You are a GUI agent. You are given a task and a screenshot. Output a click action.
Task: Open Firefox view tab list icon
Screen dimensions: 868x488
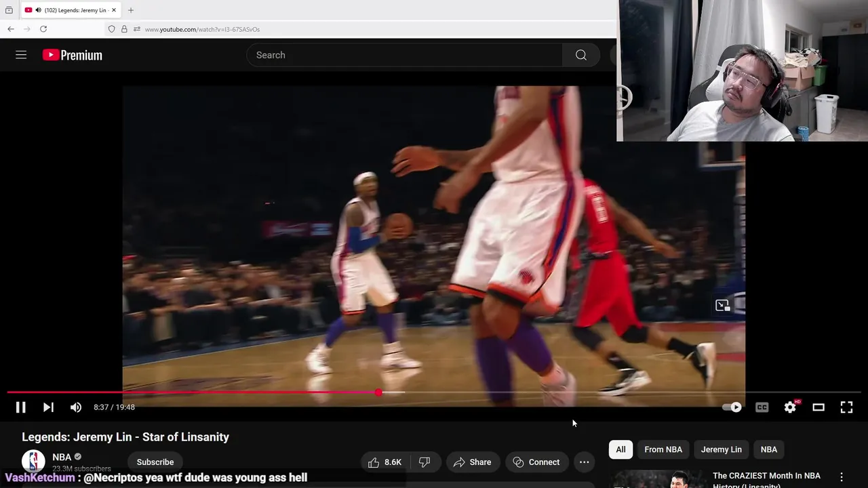(x=9, y=10)
